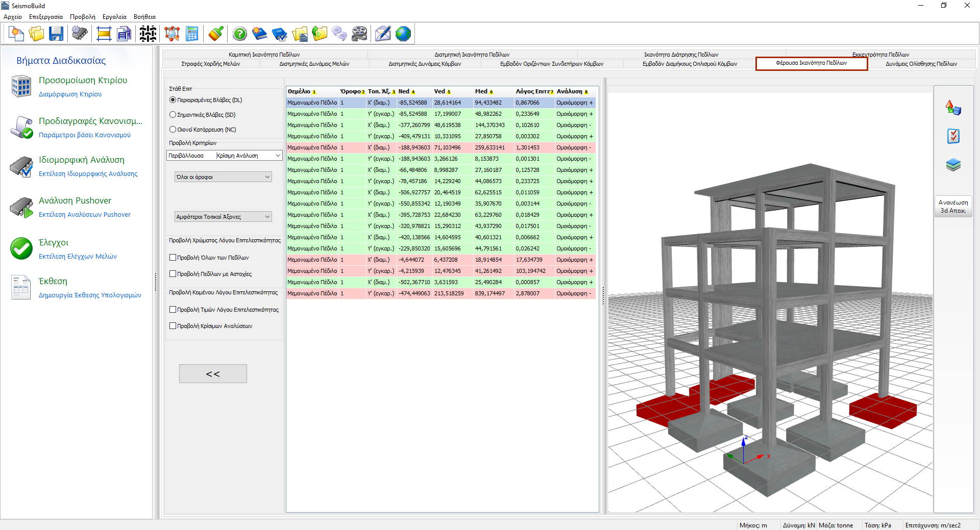Click the film reel video icon
This screenshot has width=980, height=530.
(359, 34)
